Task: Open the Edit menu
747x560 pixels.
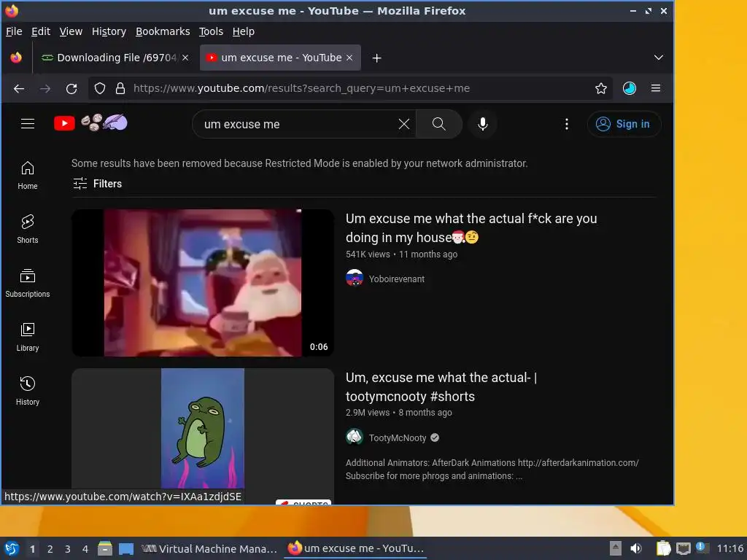Action: pyautogui.click(x=41, y=31)
